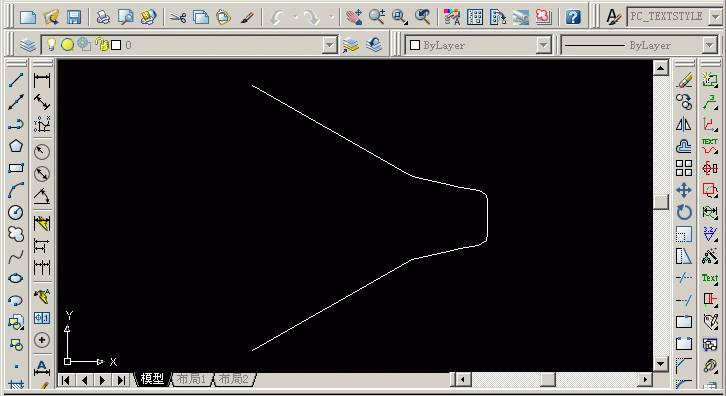Click Make Object's Layer Current
This screenshot has width=726, height=396.
(351, 45)
